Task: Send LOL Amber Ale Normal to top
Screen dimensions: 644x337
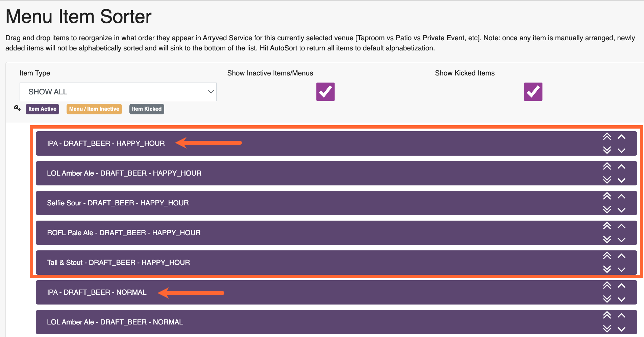Action: click(x=607, y=315)
